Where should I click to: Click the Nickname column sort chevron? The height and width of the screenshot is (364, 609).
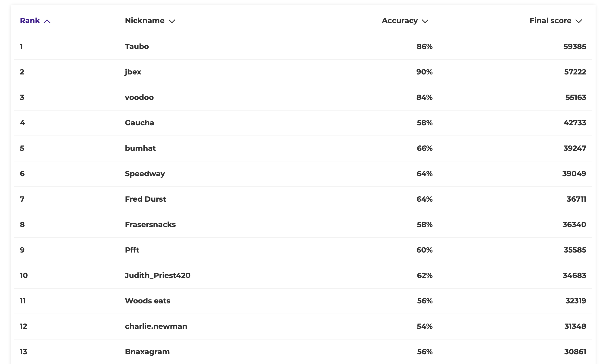172,21
